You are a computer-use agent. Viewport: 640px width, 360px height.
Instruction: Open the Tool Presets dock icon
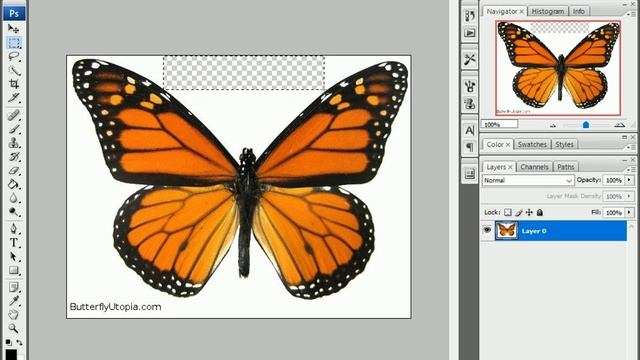470,60
